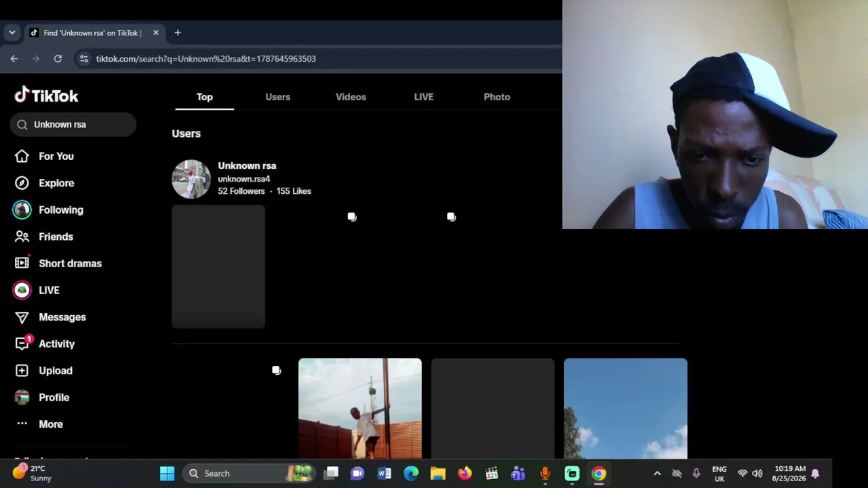The height and width of the screenshot is (488, 868).
Task: Close the TikTok search tab
Action: click(x=155, y=33)
